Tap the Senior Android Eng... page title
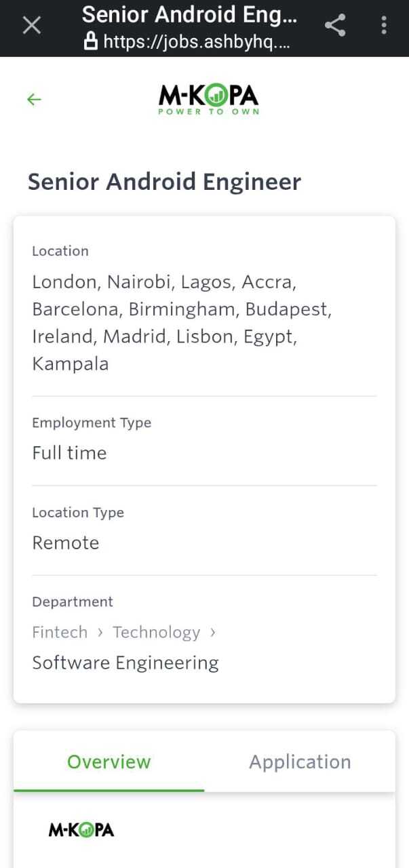Screen dimensions: 409x868 (189, 14)
